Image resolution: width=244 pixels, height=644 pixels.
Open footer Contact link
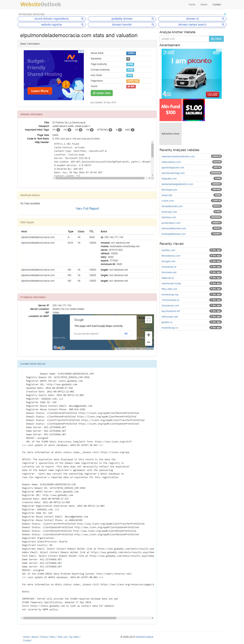(x=27, y=640)
